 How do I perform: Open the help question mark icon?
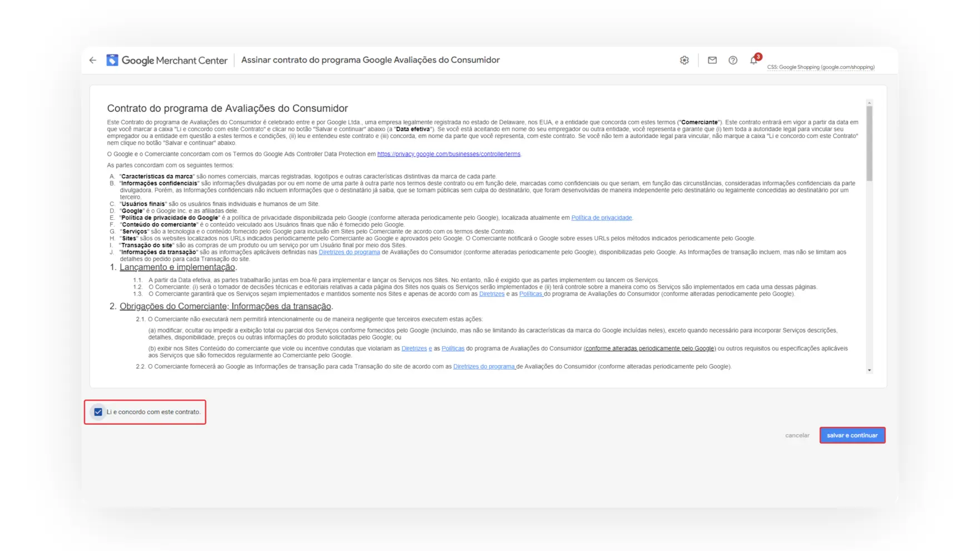point(732,60)
